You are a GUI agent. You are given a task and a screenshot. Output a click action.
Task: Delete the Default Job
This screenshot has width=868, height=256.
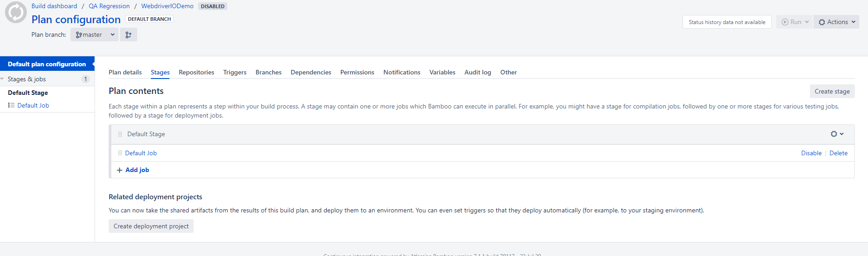(x=838, y=153)
